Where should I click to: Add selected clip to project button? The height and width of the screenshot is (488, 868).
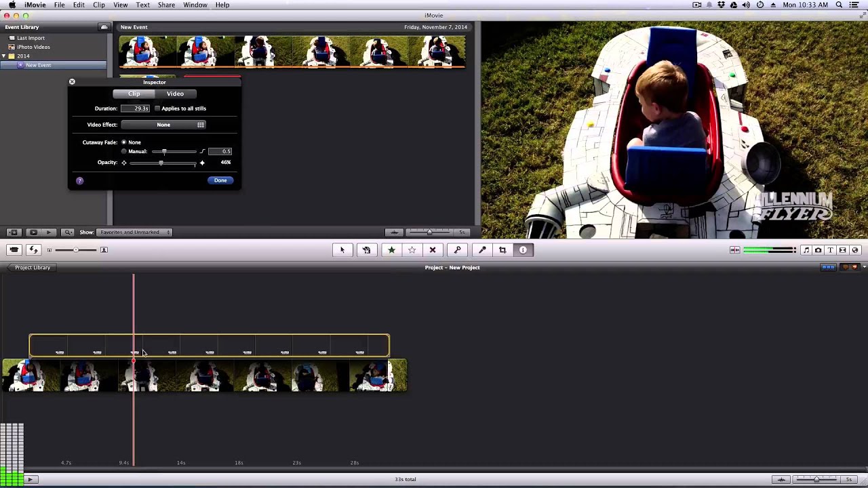pyautogui.click(x=366, y=250)
